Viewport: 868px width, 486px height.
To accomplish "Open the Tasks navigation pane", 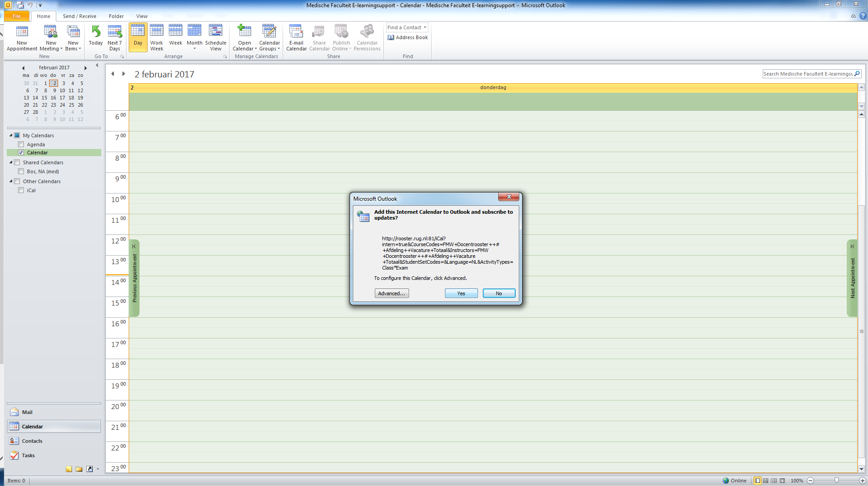I will 28,455.
